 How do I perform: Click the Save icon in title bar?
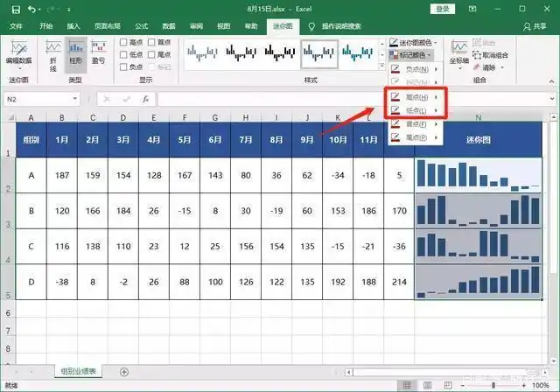(x=13, y=9)
